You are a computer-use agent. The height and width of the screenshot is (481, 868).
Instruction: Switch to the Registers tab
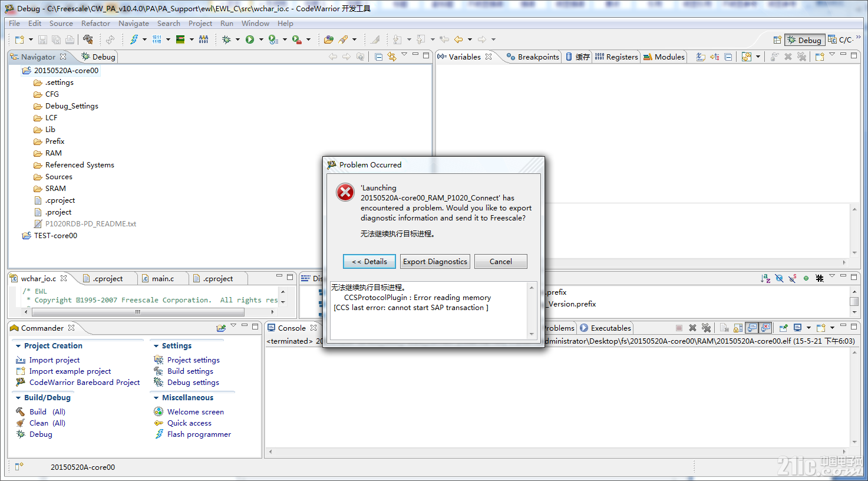[x=616, y=57]
